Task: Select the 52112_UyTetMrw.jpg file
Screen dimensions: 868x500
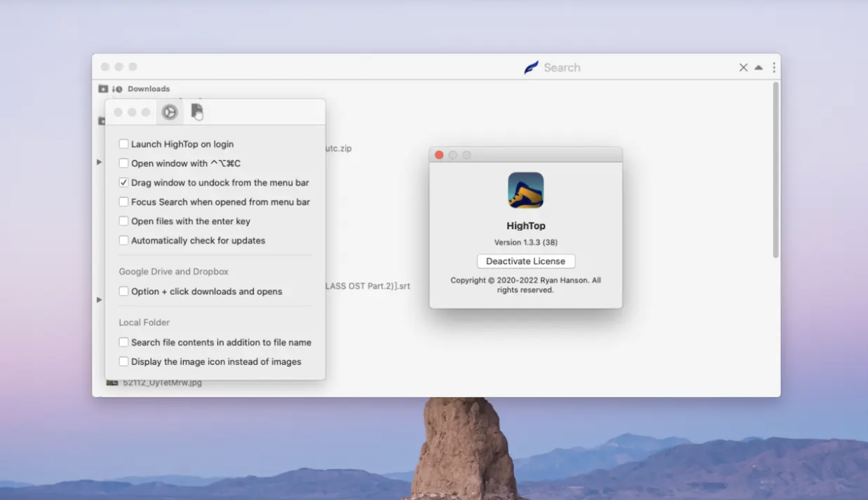Action: pos(161,383)
